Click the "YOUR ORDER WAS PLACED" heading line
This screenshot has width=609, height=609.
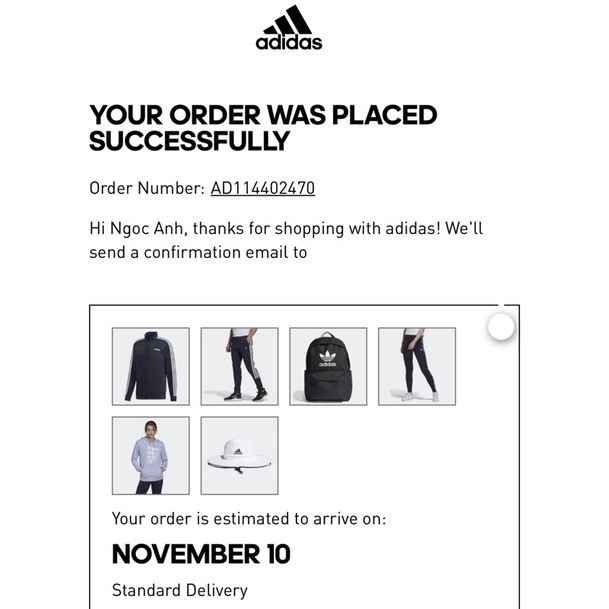[263, 115]
